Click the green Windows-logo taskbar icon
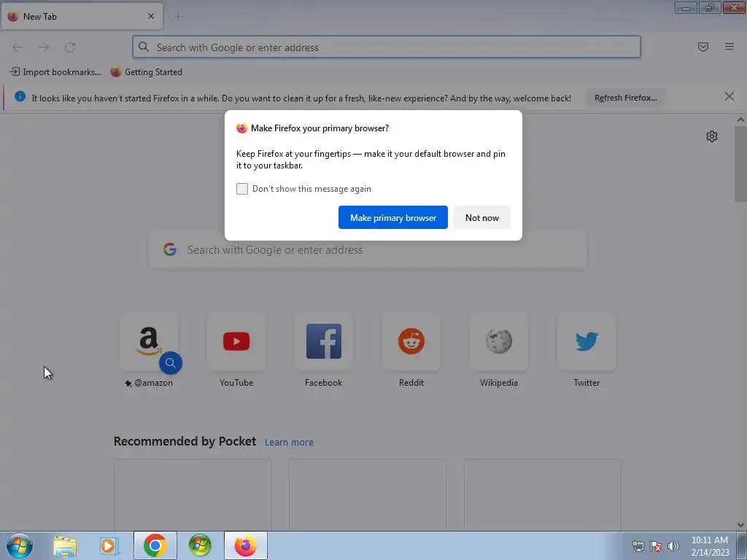The height and width of the screenshot is (560, 747). [x=200, y=545]
